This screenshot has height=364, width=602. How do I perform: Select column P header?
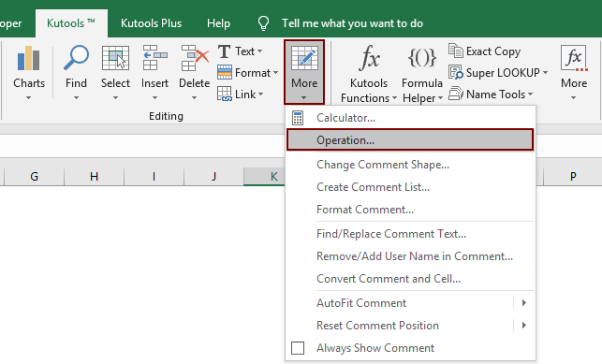pyautogui.click(x=573, y=177)
